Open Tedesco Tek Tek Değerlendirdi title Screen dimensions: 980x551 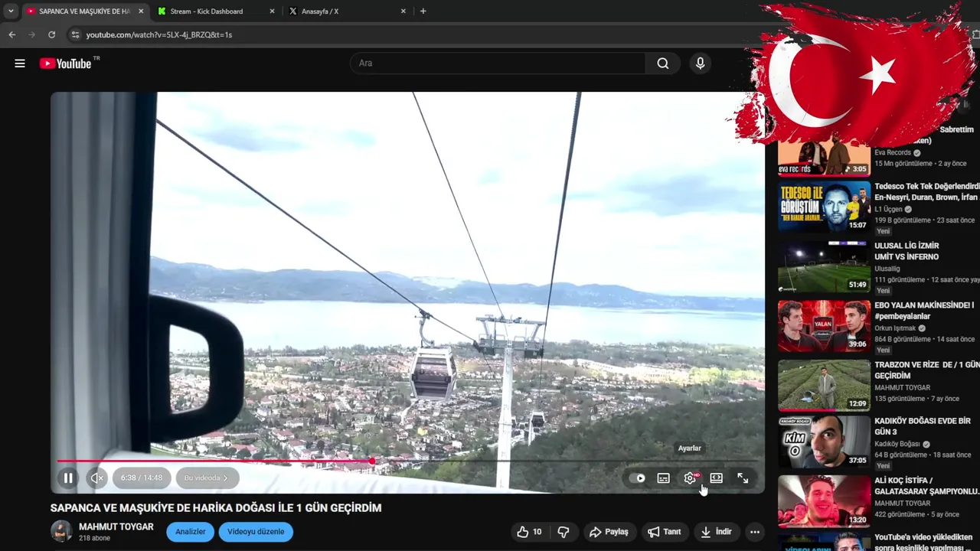click(927, 191)
